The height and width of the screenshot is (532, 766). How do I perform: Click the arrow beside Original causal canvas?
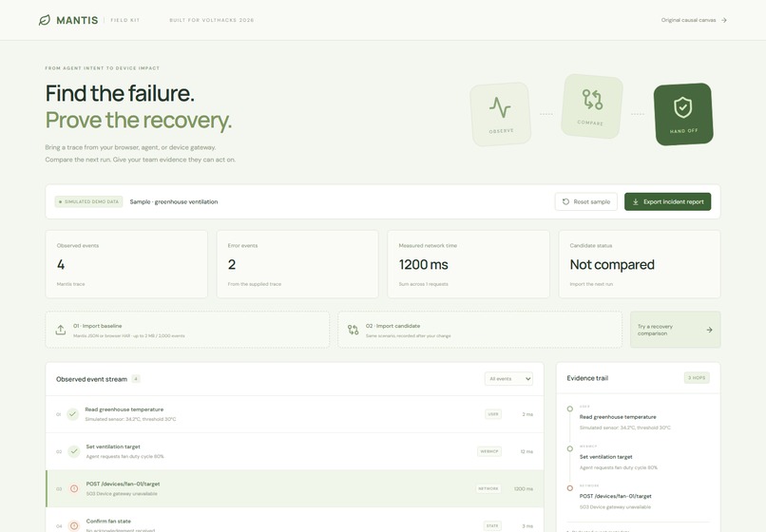(x=724, y=20)
